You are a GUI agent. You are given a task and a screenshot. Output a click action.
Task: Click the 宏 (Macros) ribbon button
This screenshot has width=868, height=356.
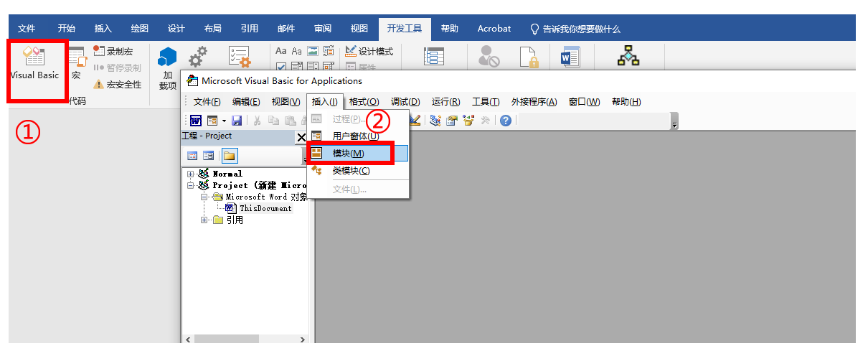[76, 63]
